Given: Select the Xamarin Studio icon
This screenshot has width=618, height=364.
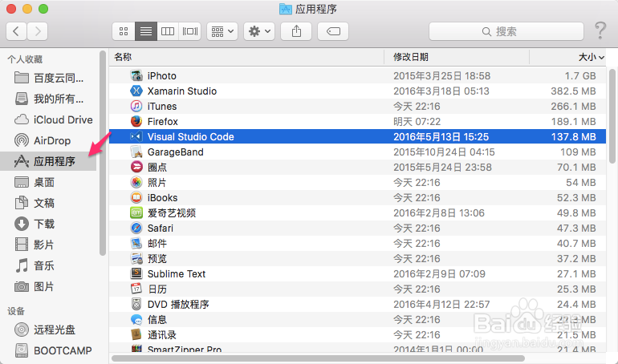Looking at the screenshot, I should [x=136, y=91].
